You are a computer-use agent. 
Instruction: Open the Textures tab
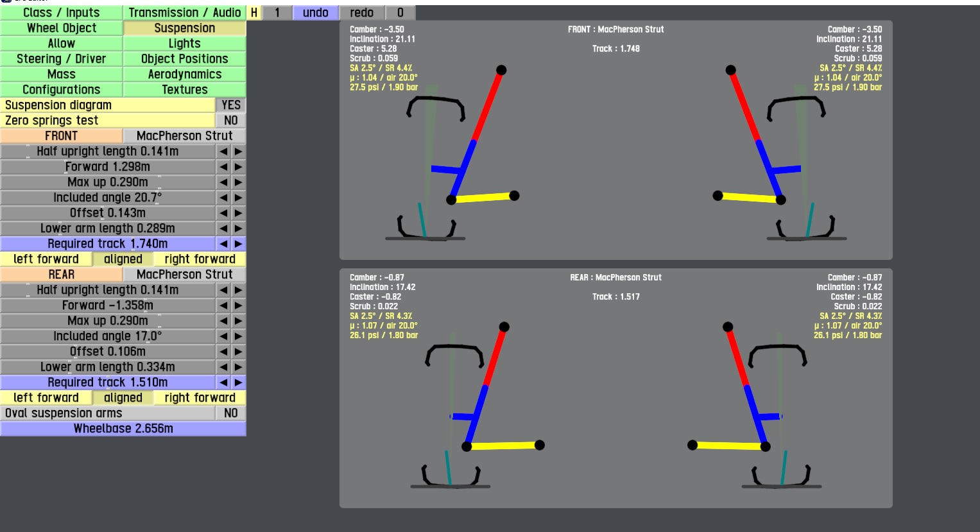(x=185, y=90)
